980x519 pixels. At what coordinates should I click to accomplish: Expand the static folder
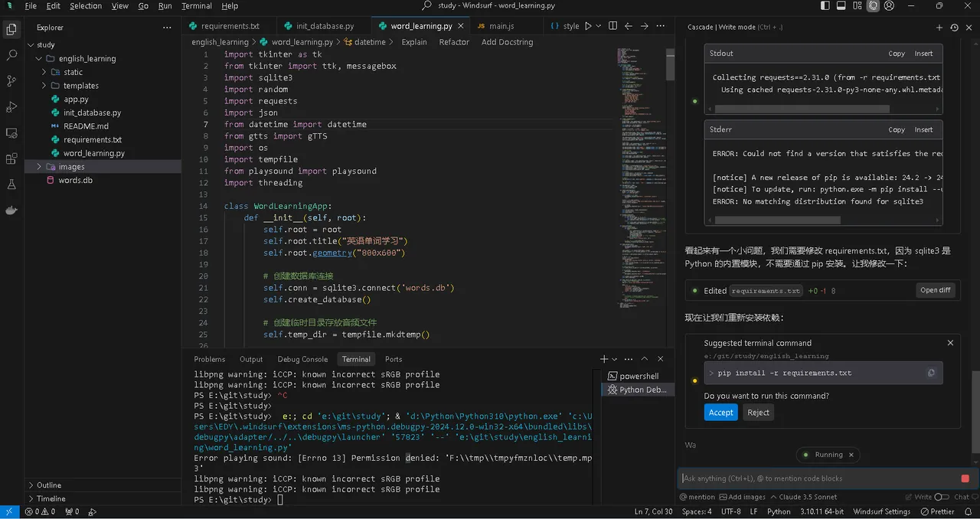click(44, 72)
